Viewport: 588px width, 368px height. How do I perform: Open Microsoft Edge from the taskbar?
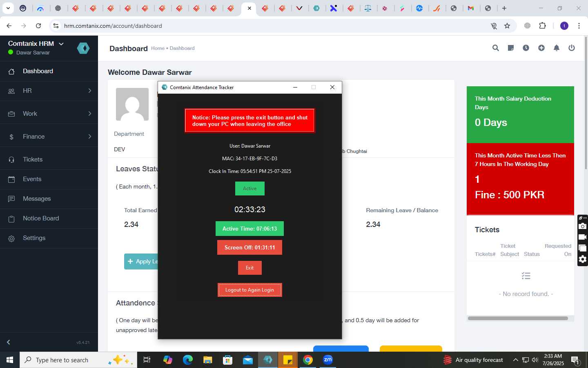(x=188, y=360)
